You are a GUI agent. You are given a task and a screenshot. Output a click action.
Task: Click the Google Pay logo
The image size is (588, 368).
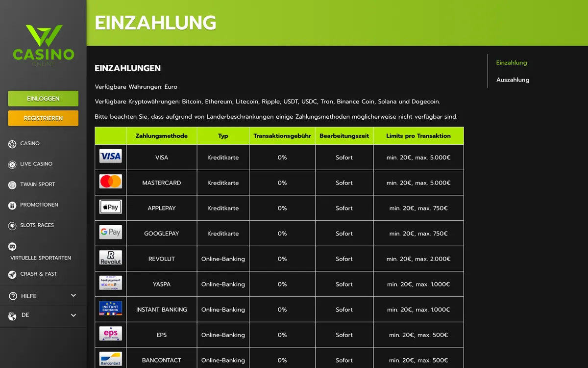click(x=111, y=233)
